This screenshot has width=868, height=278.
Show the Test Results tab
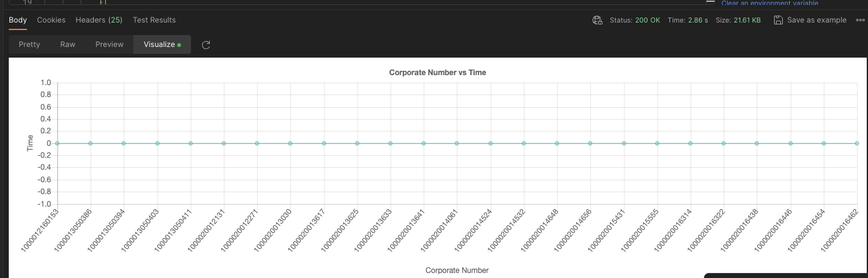(154, 20)
